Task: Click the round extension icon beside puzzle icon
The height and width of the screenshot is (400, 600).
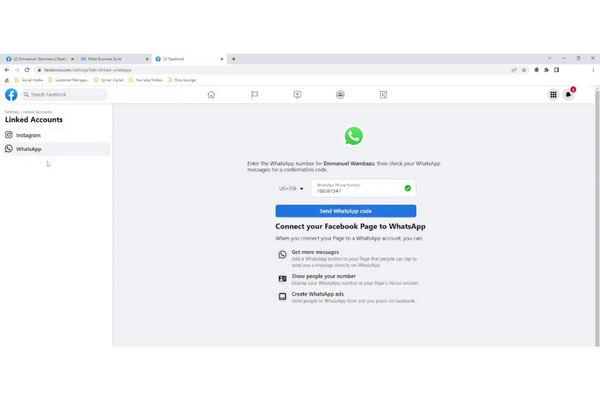Action: (x=536, y=70)
